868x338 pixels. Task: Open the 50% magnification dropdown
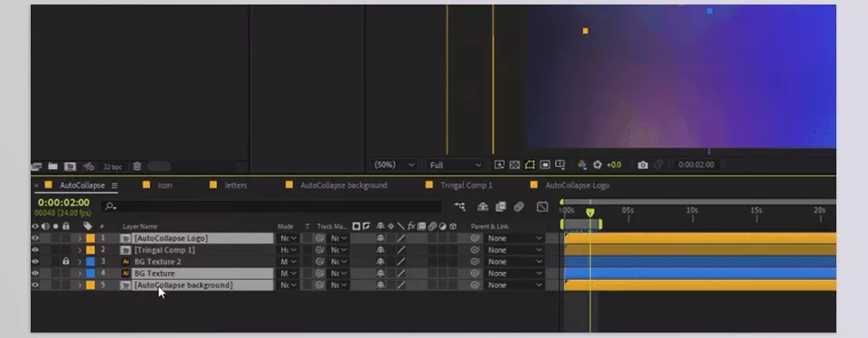tap(394, 164)
